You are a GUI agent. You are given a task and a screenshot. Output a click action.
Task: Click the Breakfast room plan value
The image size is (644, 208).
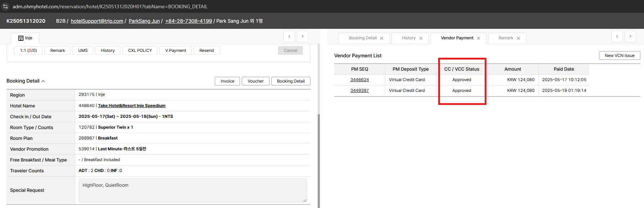108,138
